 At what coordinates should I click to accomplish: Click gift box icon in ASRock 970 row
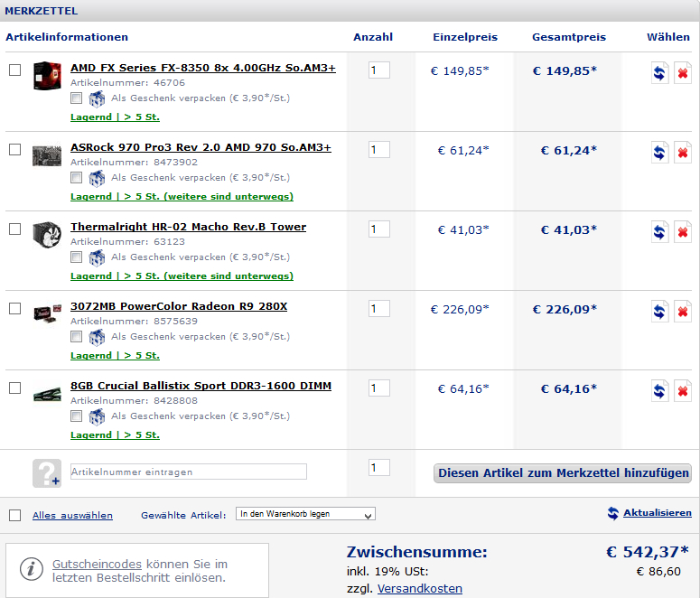tap(97, 178)
